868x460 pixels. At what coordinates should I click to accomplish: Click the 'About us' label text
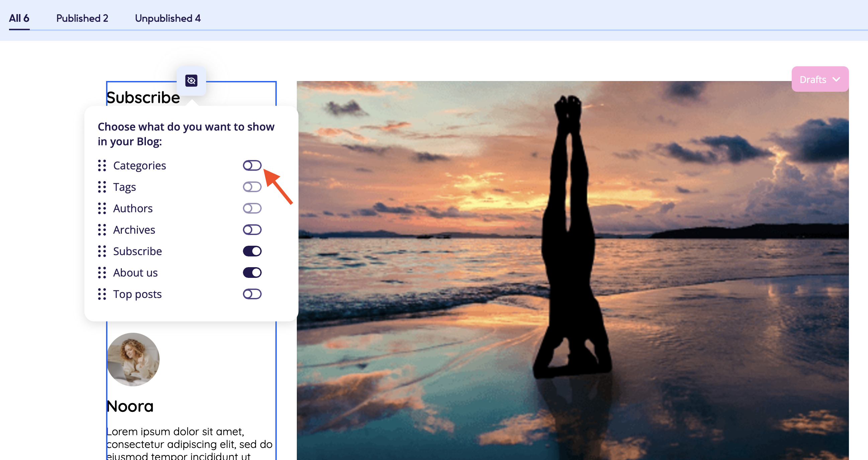pos(136,273)
